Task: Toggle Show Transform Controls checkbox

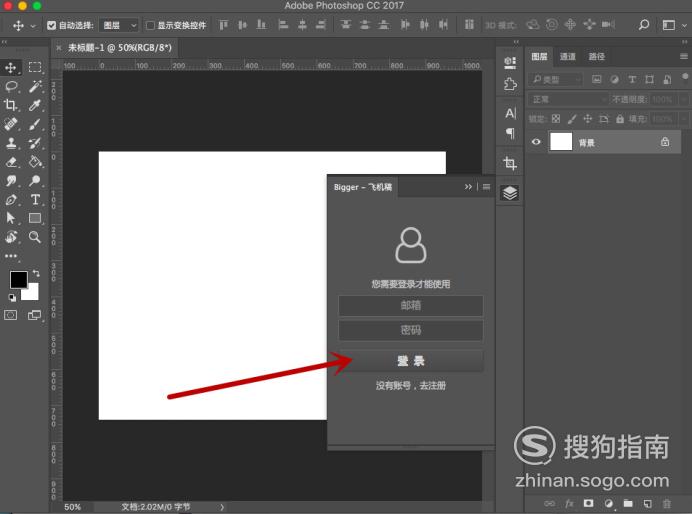Action: point(150,26)
